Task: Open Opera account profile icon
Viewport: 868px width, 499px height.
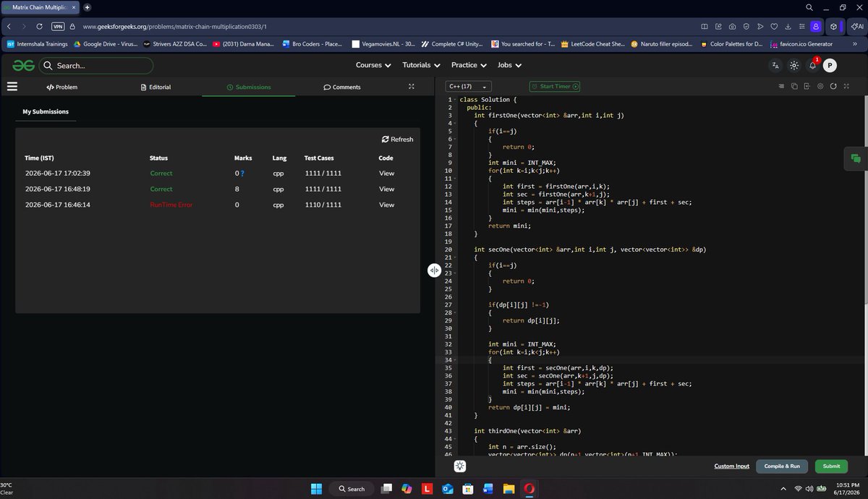Action: 815,26
